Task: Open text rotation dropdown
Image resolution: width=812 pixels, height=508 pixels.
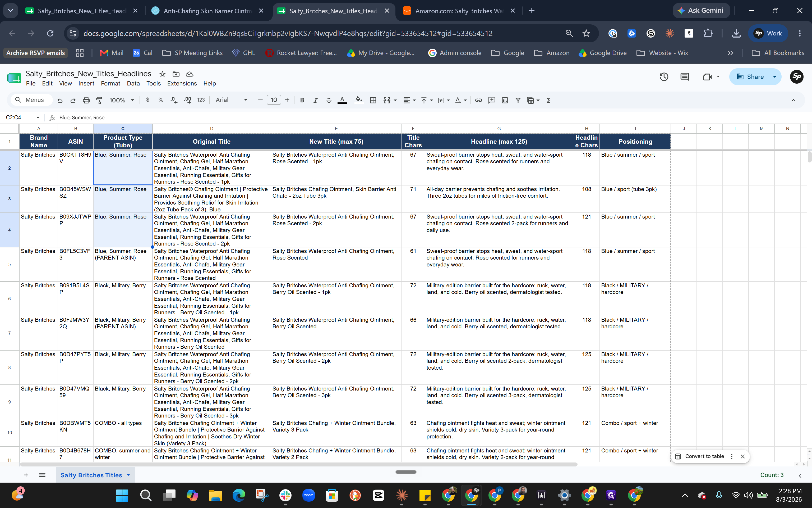Action: pyautogui.click(x=461, y=100)
